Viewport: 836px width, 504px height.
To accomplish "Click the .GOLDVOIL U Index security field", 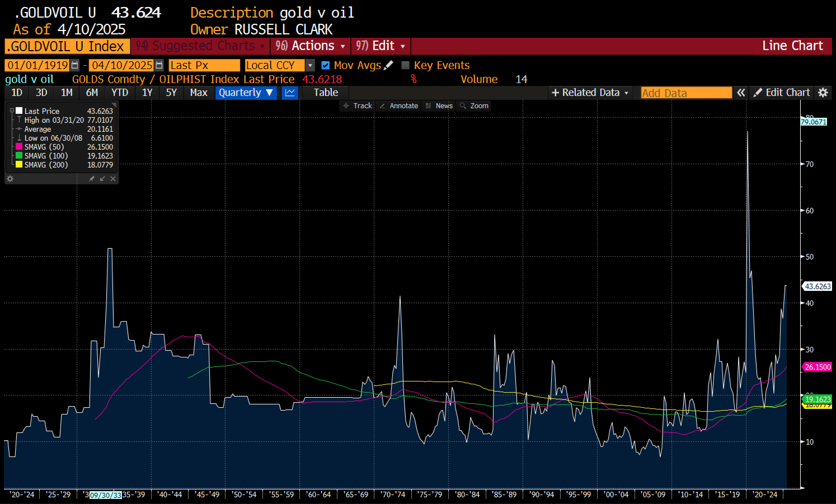I will point(67,46).
